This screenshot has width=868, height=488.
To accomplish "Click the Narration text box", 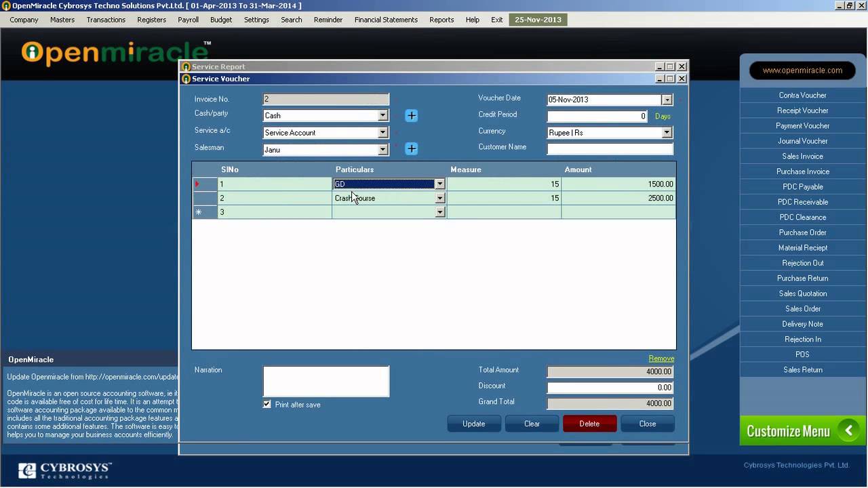I will pos(326,381).
